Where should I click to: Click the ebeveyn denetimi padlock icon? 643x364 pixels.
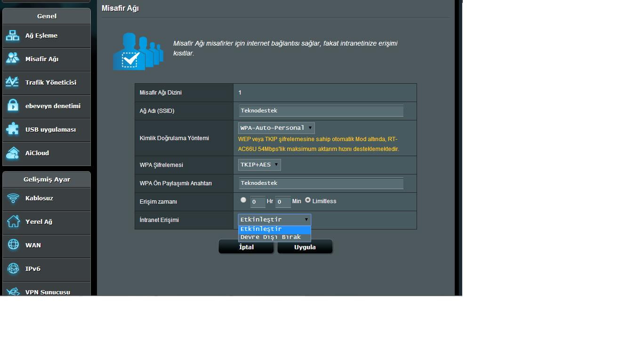click(x=13, y=106)
